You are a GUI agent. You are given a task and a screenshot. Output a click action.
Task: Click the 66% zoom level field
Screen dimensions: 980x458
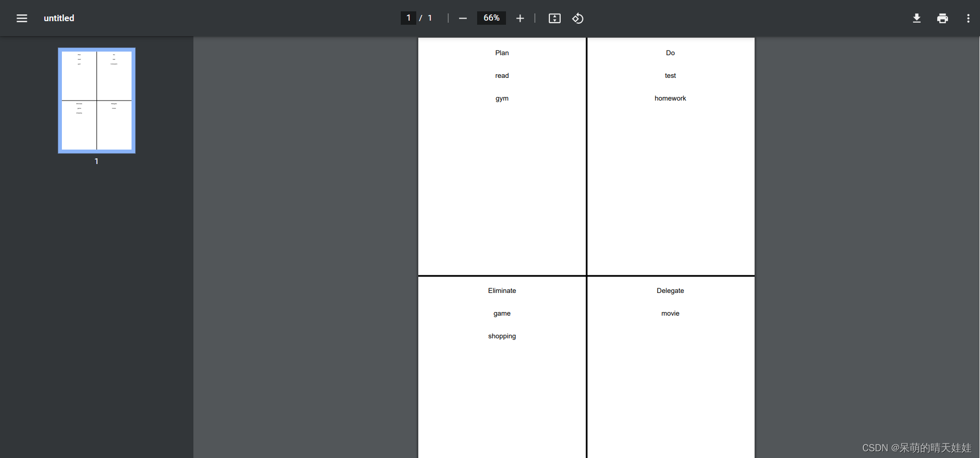tap(492, 18)
